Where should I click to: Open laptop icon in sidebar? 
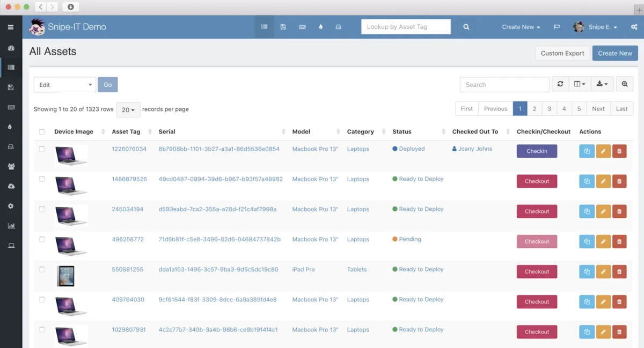(x=11, y=246)
